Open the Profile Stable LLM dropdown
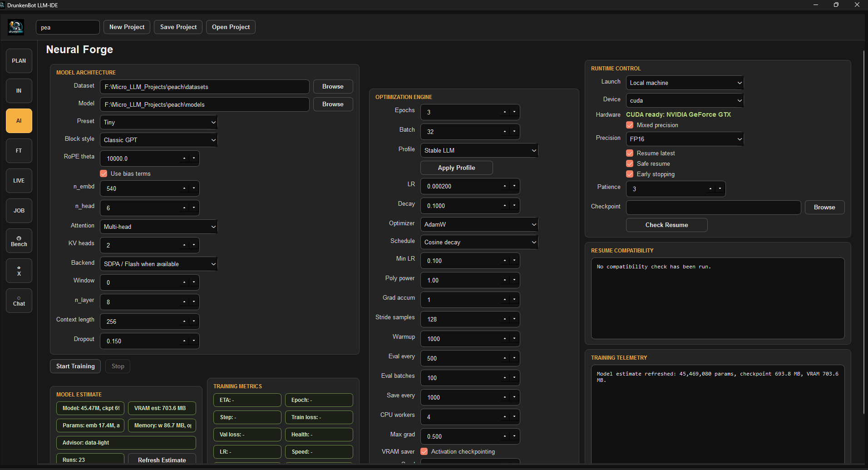This screenshot has width=868, height=470. 479,151
